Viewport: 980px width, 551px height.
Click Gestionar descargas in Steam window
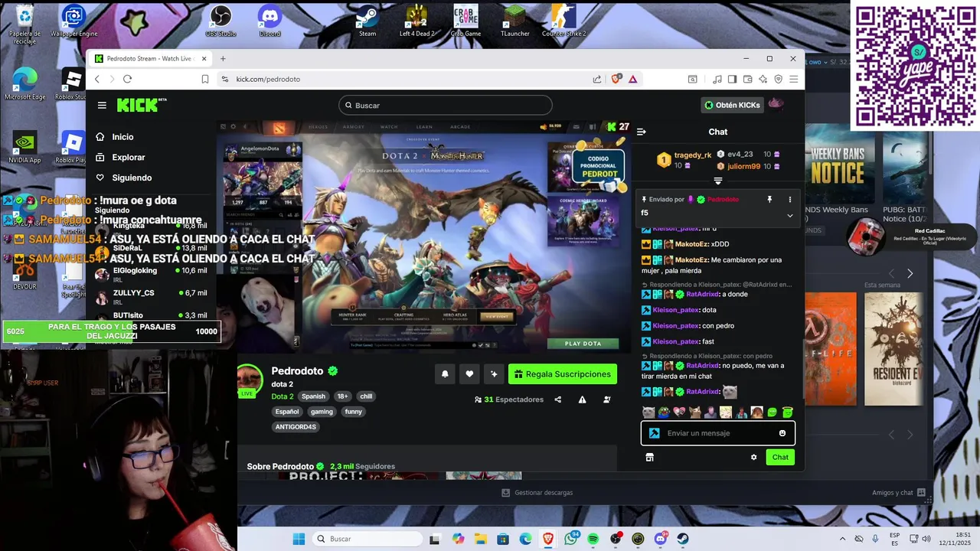point(537,493)
